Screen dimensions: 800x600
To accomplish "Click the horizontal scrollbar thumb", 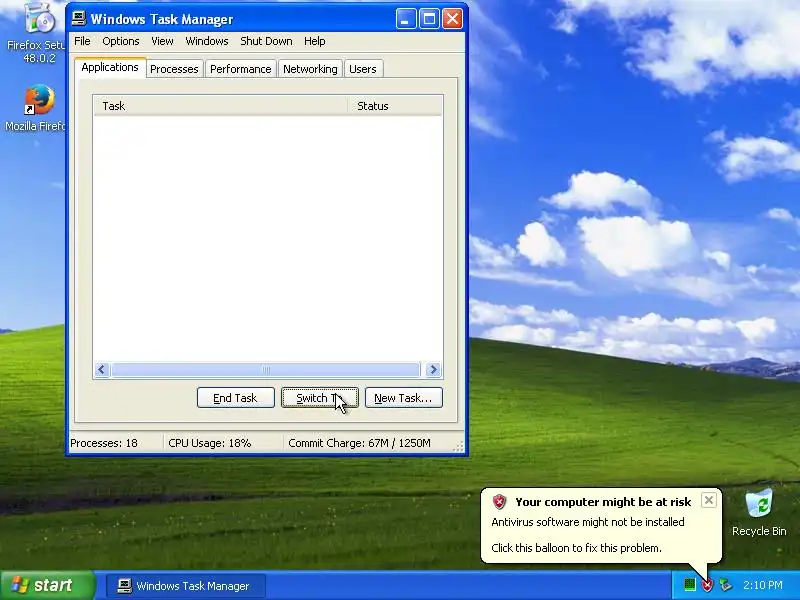I will (x=266, y=369).
